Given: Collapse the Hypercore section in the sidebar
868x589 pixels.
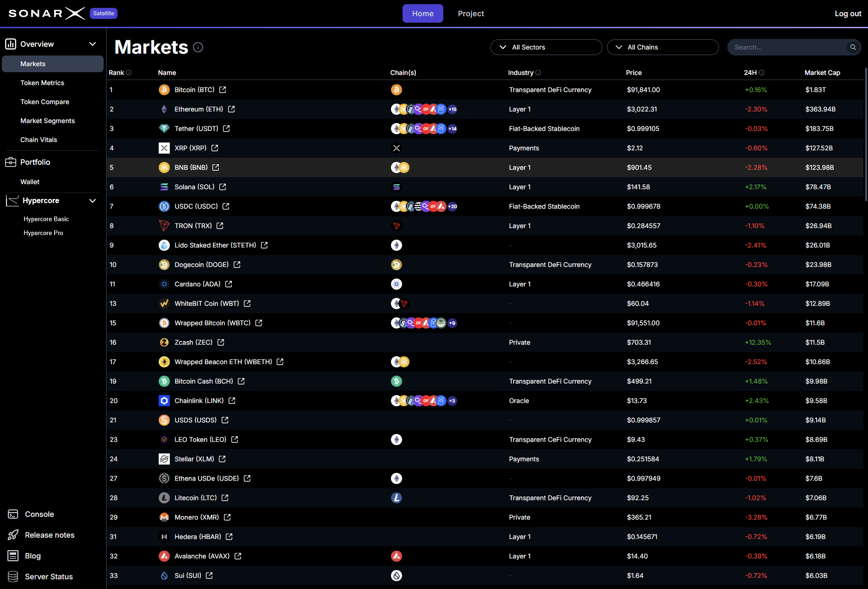Looking at the screenshot, I should pos(93,200).
